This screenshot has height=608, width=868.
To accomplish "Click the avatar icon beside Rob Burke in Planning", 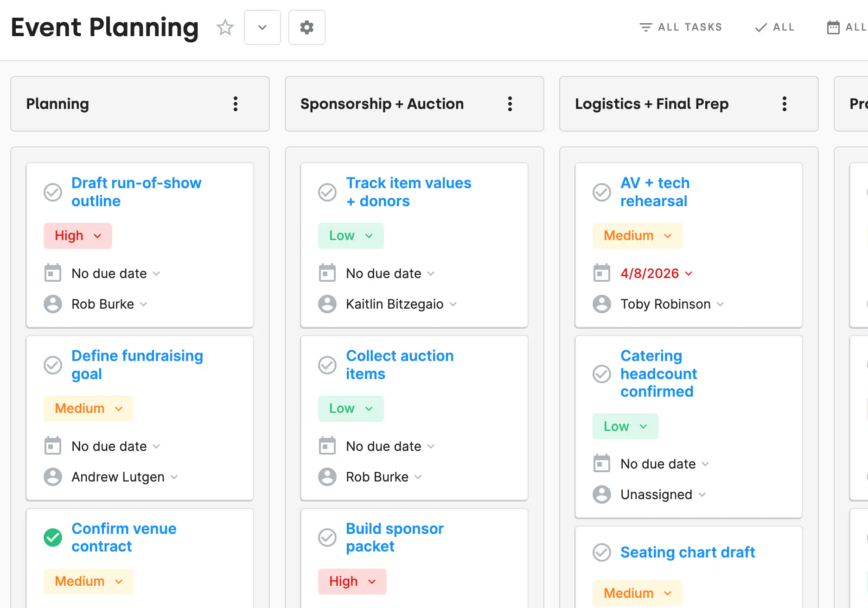I will pos(53,304).
